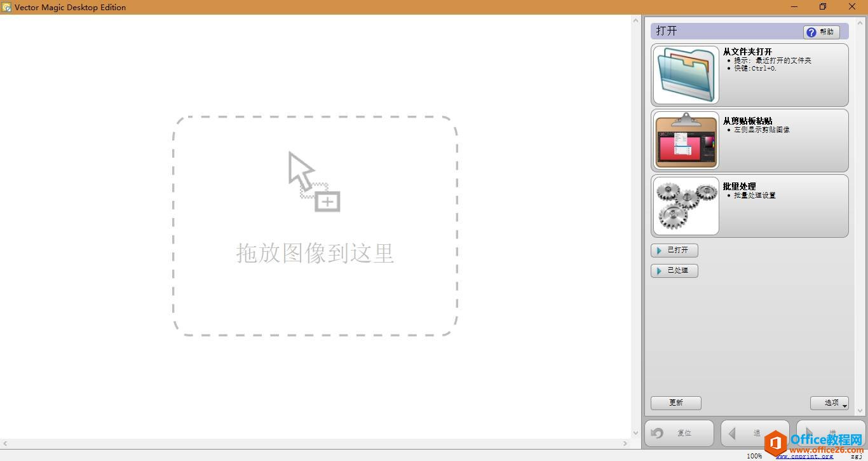Click the Vector Magic app icon in title bar
The height and width of the screenshot is (461, 868).
coord(7,7)
